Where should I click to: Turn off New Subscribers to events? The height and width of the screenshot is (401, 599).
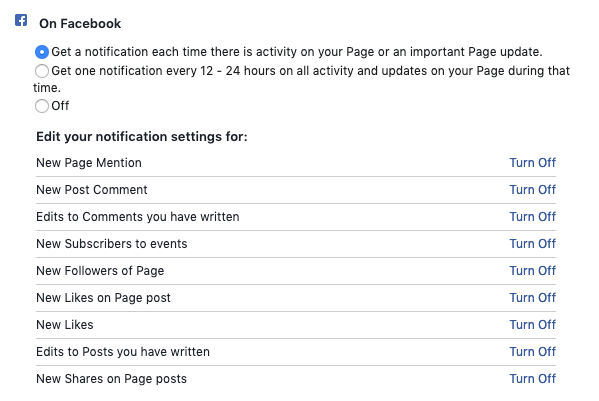pos(533,244)
